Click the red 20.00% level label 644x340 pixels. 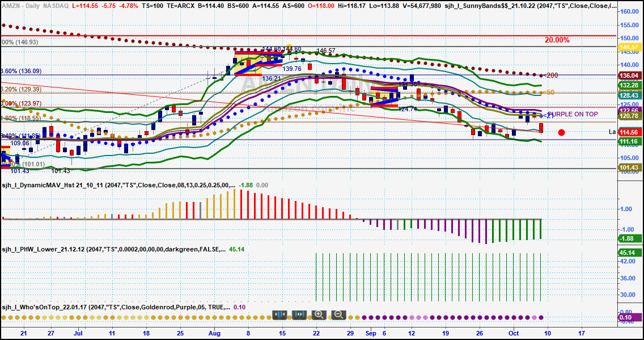pos(557,40)
